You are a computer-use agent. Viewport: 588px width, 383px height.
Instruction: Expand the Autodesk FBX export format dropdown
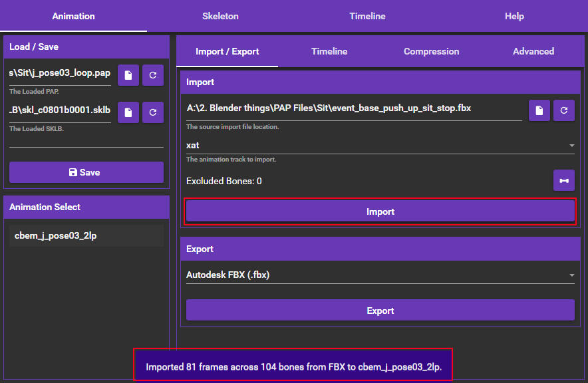380,275
